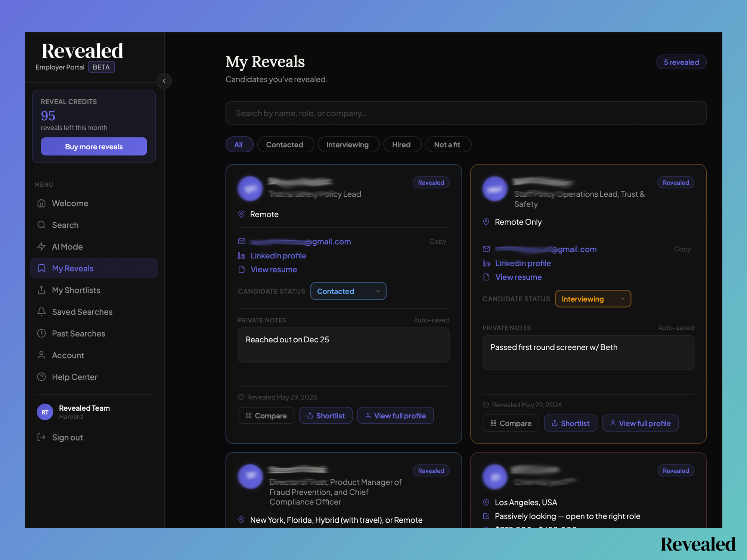Open the View resume link on first card
Screen dimensions: 747x560
pyautogui.click(x=273, y=270)
